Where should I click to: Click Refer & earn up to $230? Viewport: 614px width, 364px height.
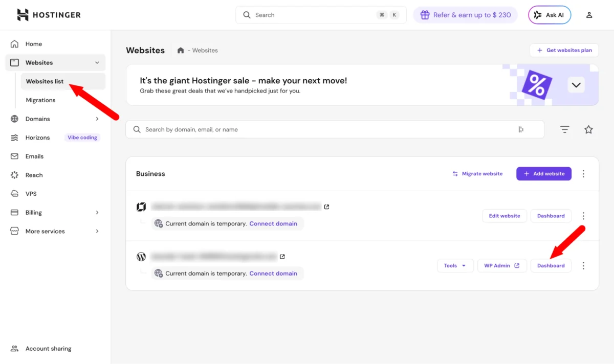click(465, 15)
